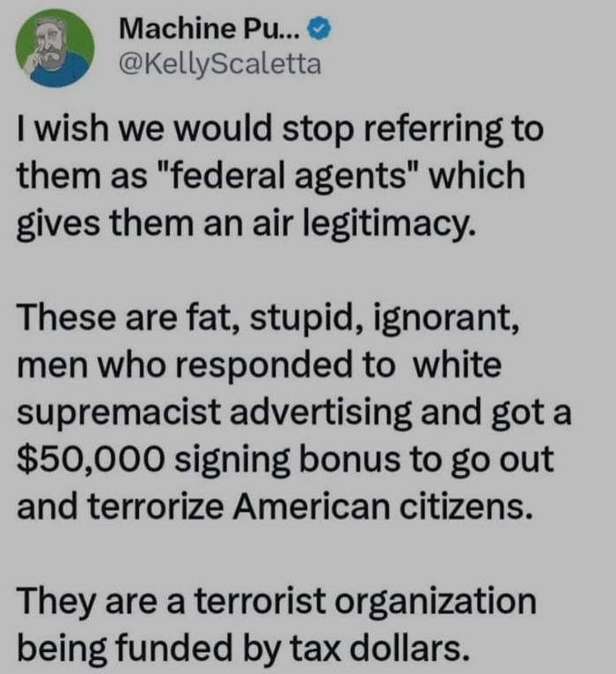
Task: Click the blue verified checkmark badge
Action: tap(319, 29)
